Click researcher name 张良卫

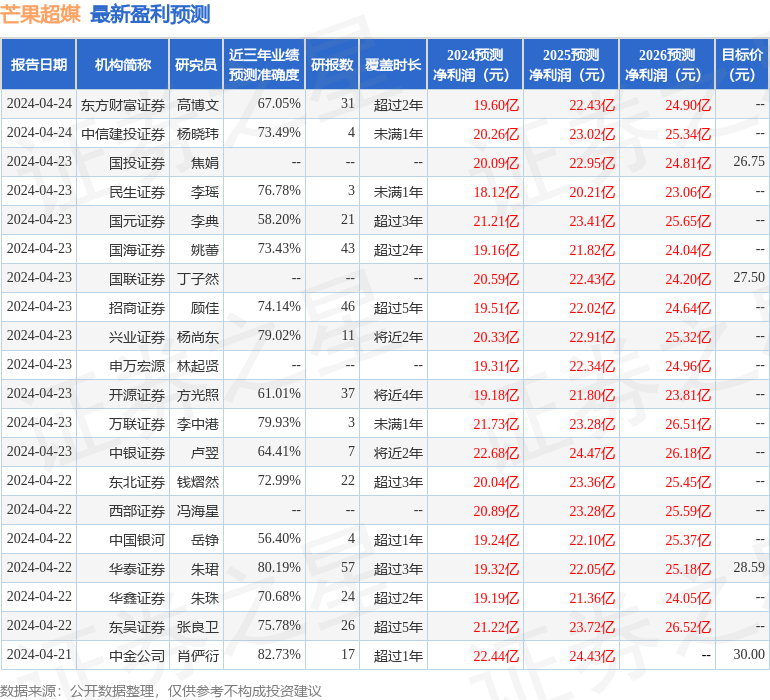[x=198, y=627]
